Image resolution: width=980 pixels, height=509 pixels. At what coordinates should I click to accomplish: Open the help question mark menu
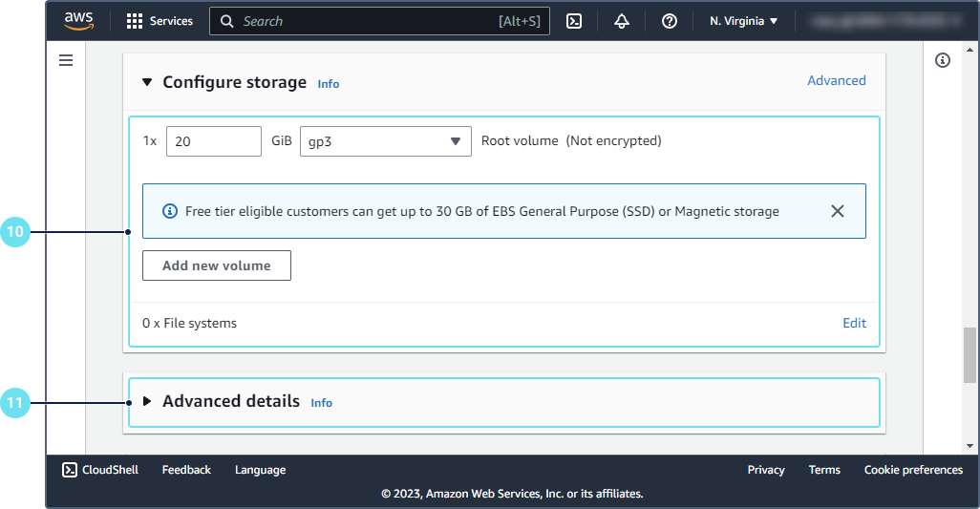(670, 21)
